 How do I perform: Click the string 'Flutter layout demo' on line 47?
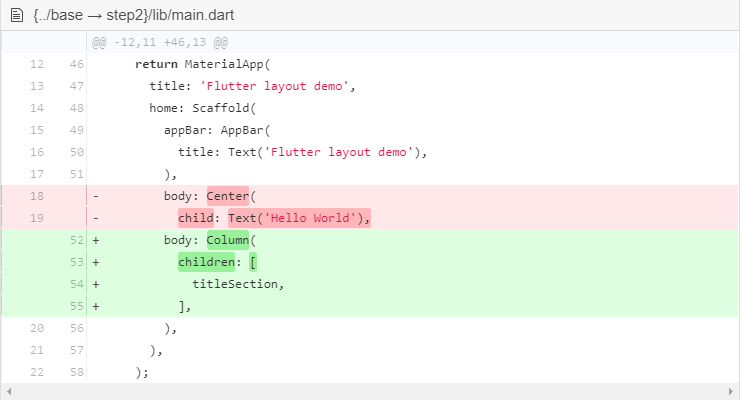pyautogui.click(x=274, y=86)
